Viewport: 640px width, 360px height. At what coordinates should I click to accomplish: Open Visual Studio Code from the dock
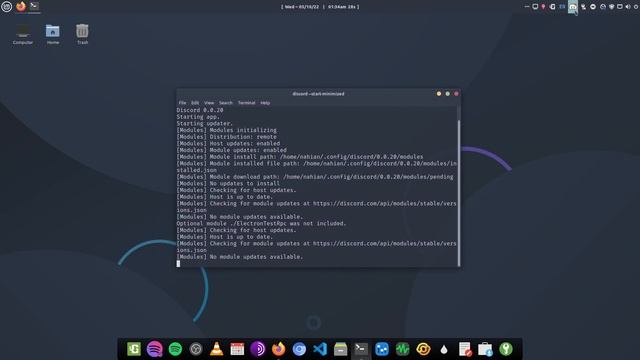coord(320,349)
